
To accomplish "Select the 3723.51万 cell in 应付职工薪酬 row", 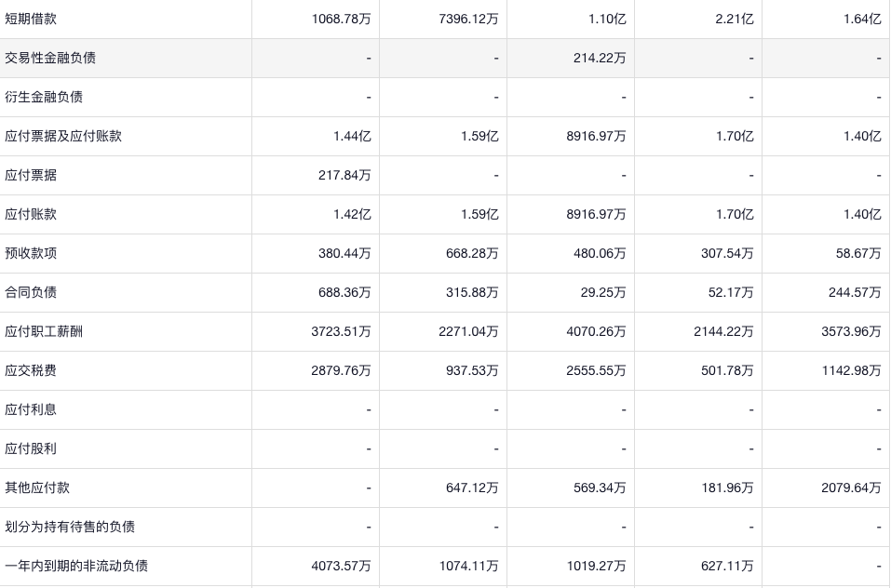I will click(x=342, y=331).
